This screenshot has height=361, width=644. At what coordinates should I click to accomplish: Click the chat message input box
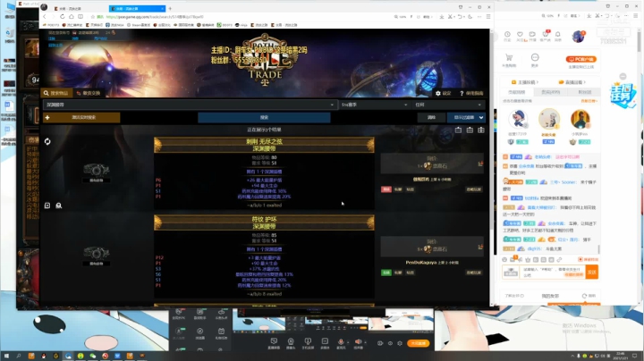pos(553,272)
